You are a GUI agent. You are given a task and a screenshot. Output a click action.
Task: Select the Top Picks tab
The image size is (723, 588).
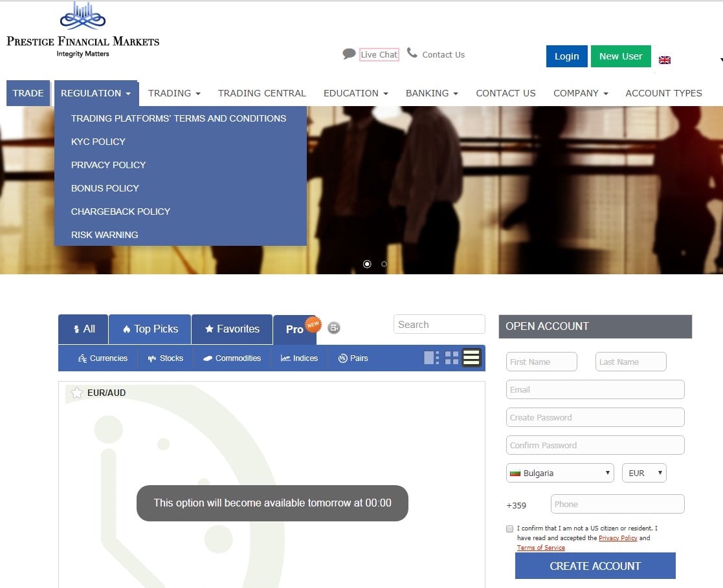click(x=150, y=329)
